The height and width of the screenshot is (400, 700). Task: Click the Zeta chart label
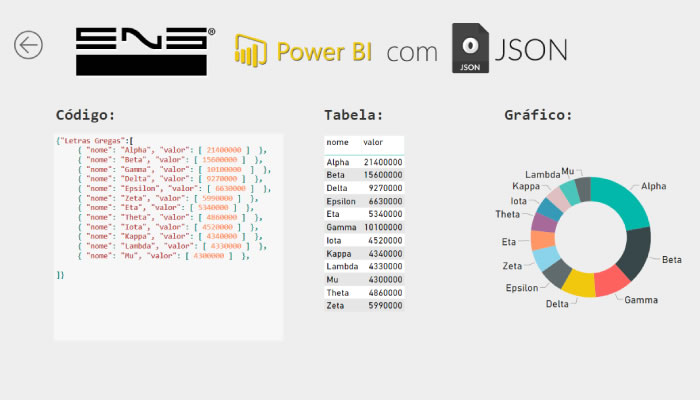(512, 266)
